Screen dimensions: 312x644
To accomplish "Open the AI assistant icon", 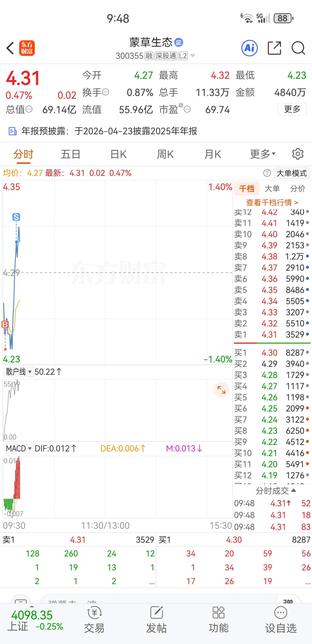I will pos(249,48).
